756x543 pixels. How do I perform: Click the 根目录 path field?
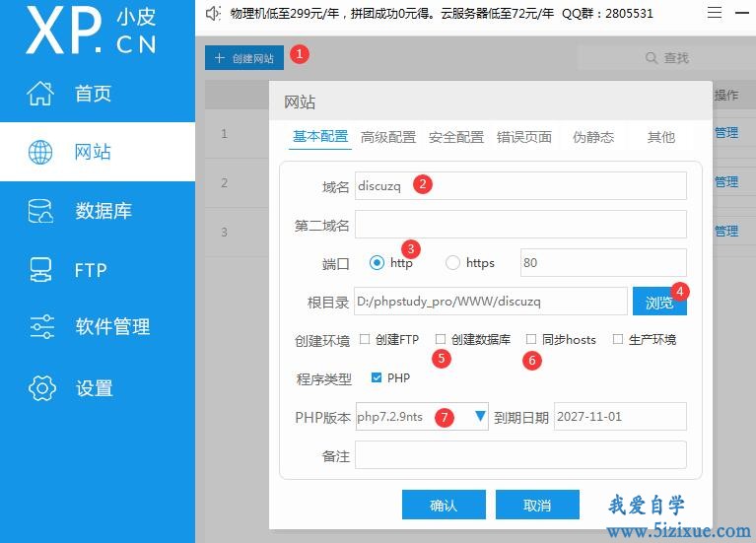[x=490, y=302]
